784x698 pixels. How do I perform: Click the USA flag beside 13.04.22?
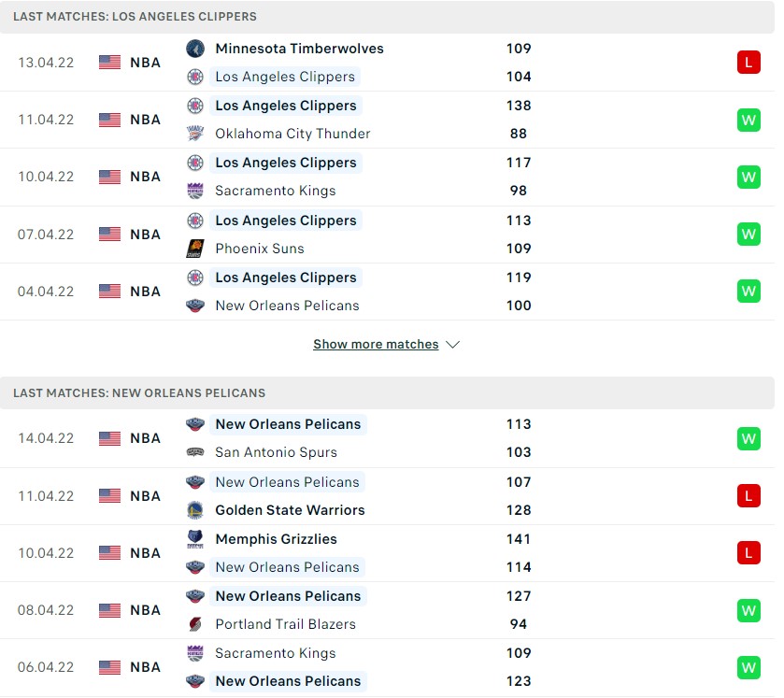click(x=109, y=62)
